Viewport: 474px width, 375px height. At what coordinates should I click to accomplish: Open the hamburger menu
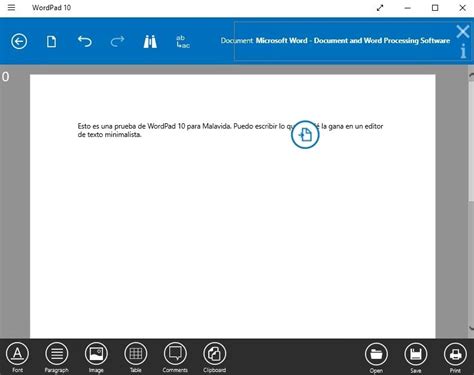coord(11,7)
